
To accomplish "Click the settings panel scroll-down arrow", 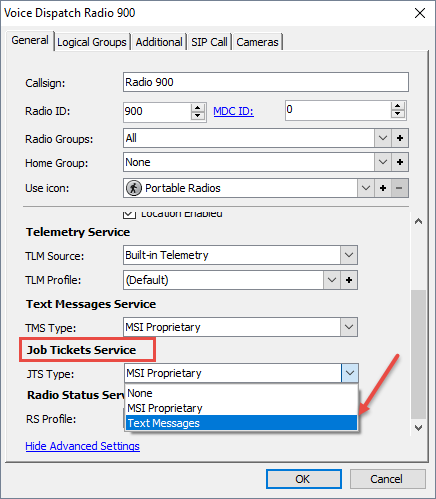I will (x=418, y=427).
